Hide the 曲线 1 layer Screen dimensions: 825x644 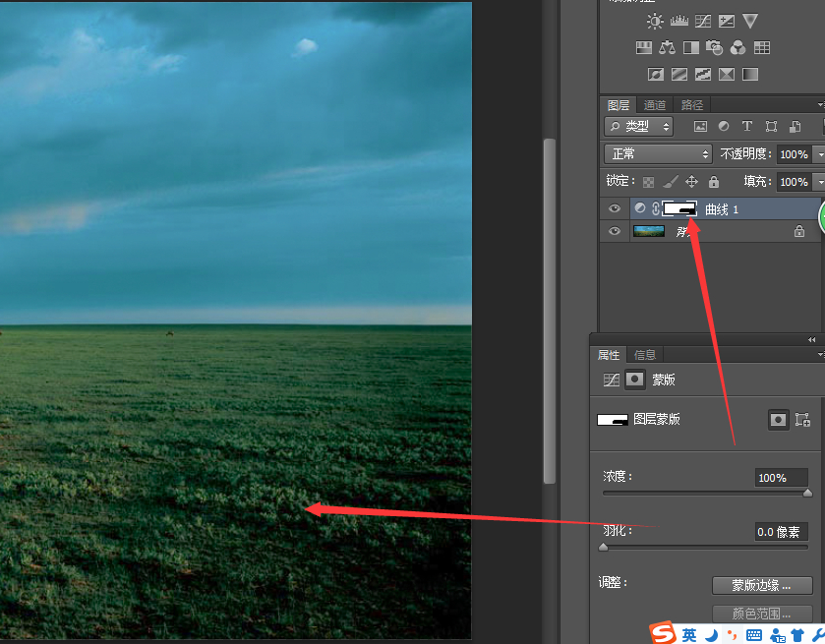tap(614, 208)
